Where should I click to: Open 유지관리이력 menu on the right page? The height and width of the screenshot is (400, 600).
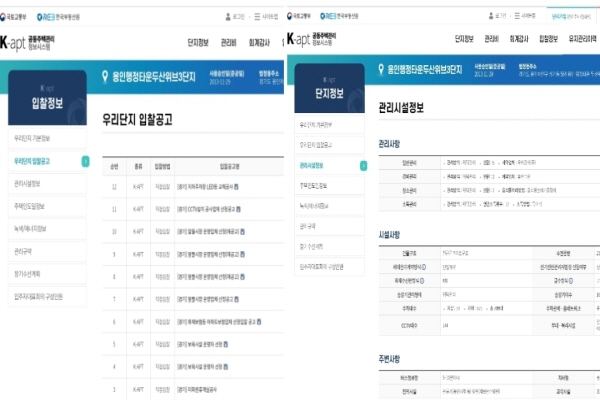[582, 39]
